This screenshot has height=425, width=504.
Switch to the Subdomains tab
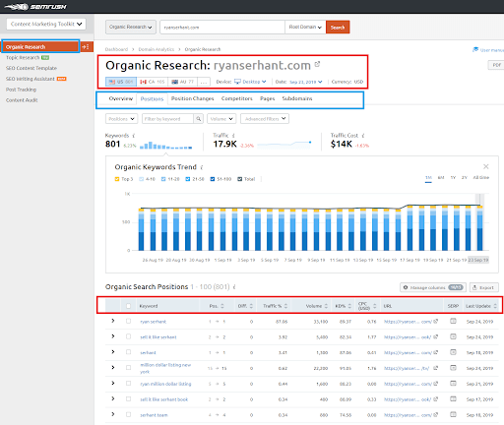click(x=297, y=98)
